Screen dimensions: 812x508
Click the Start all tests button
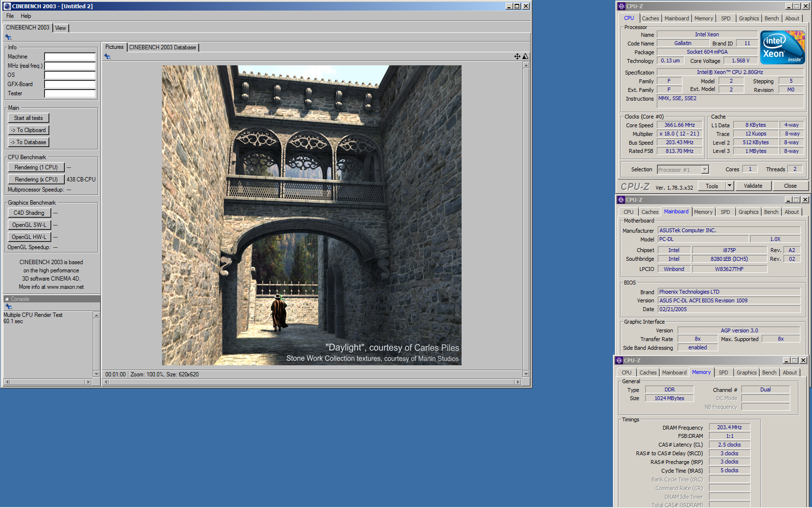click(29, 118)
